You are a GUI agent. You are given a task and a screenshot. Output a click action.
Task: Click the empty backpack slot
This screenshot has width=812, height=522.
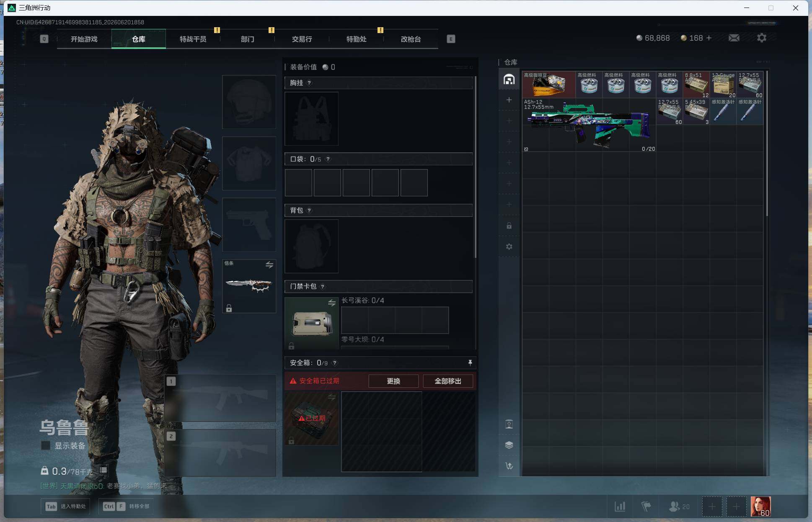click(x=311, y=246)
